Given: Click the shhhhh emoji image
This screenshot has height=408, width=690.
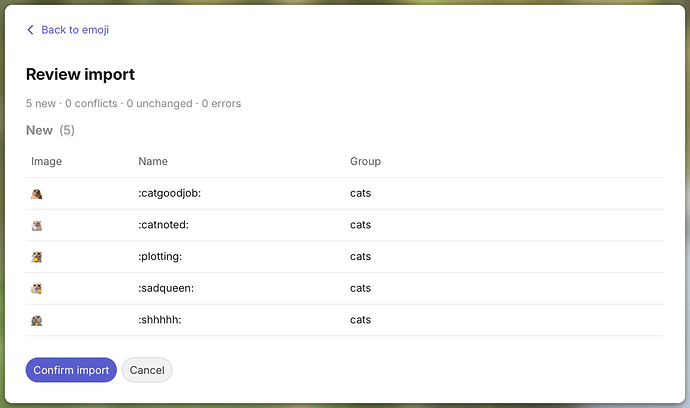Looking at the screenshot, I should pyautogui.click(x=37, y=320).
